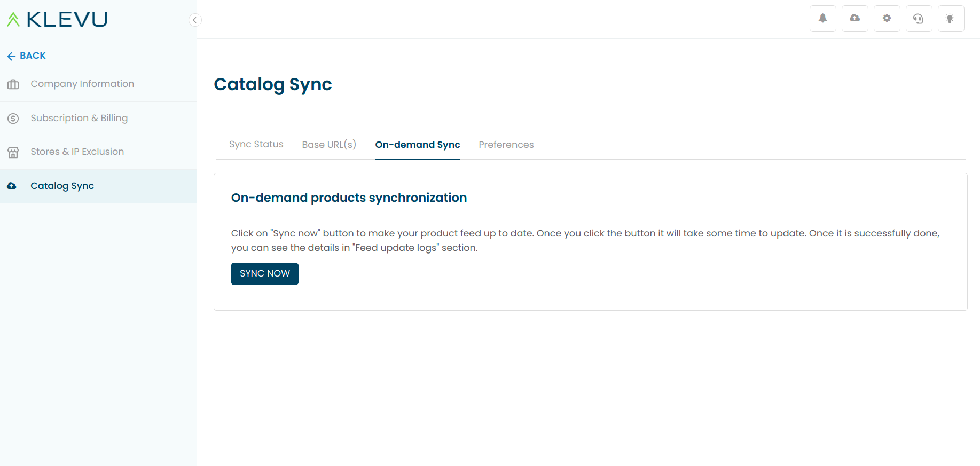Open Company Information menu label
The image size is (980, 466).
click(x=82, y=84)
